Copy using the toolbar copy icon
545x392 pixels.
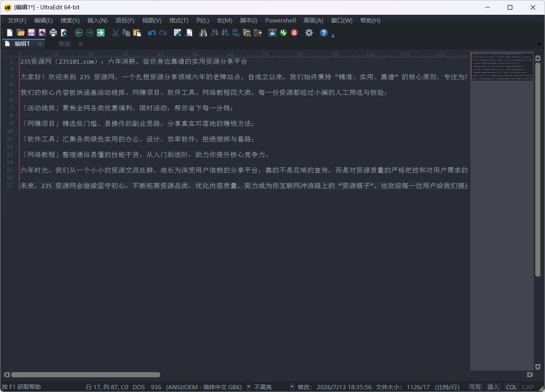pos(126,33)
